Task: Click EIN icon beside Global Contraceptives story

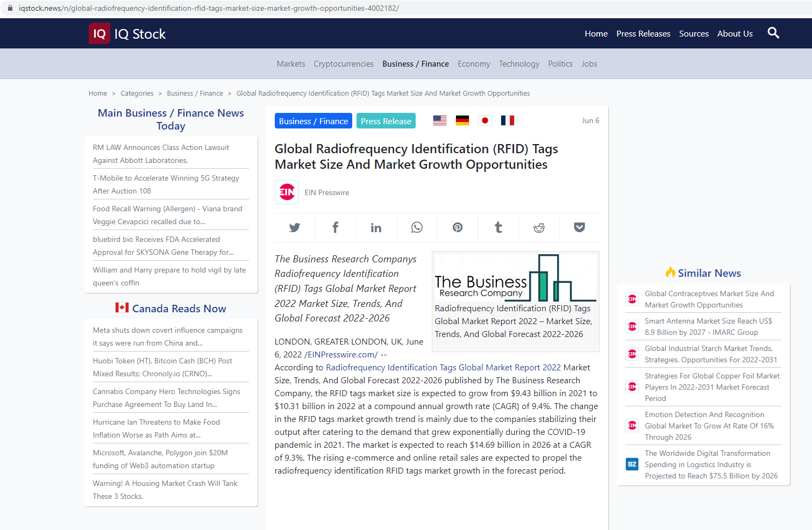Action: [x=632, y=299]
